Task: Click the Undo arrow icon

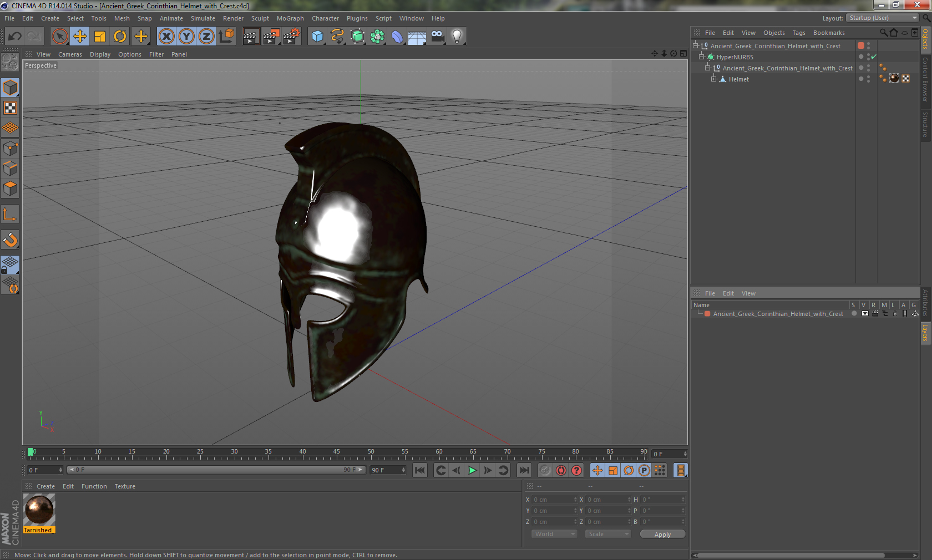Action: coord(15,37)
